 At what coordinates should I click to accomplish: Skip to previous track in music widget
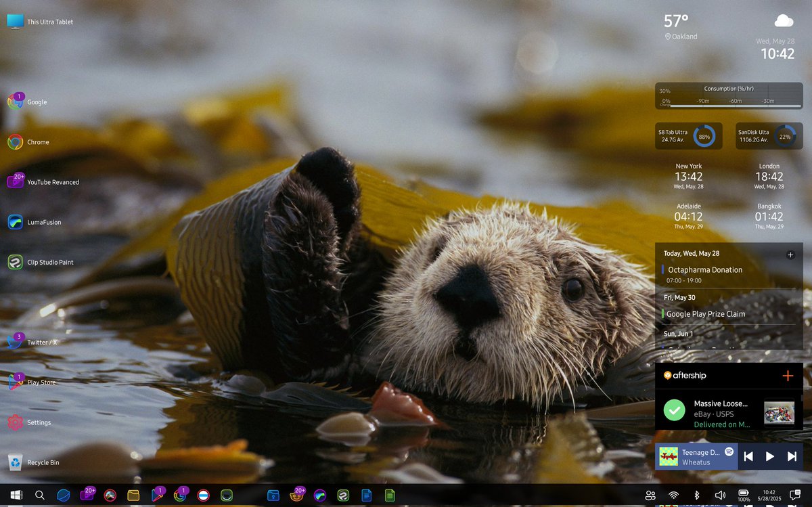tap(748, 456)
